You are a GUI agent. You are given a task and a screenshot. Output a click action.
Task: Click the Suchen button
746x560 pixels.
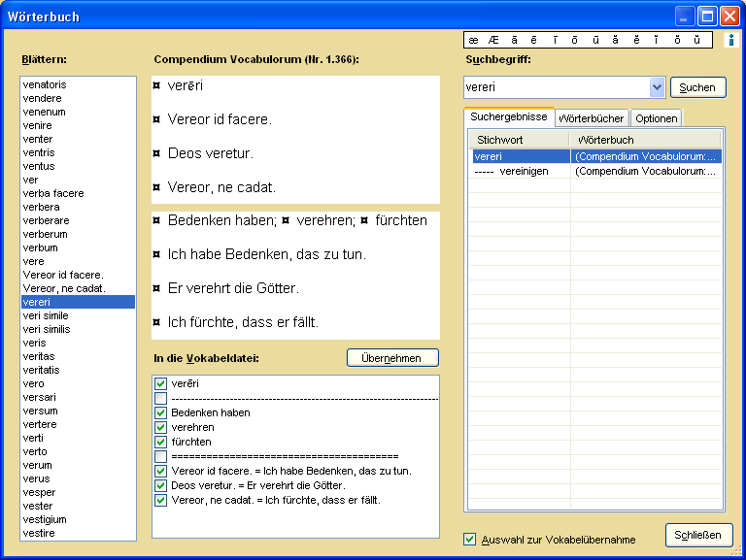pos(697,87)
